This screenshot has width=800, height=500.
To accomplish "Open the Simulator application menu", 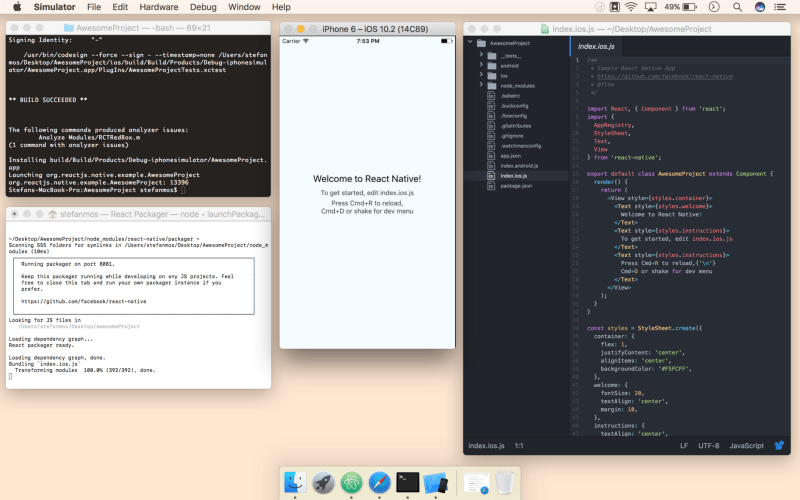I will pyautogui.click(x=55, y=7).
